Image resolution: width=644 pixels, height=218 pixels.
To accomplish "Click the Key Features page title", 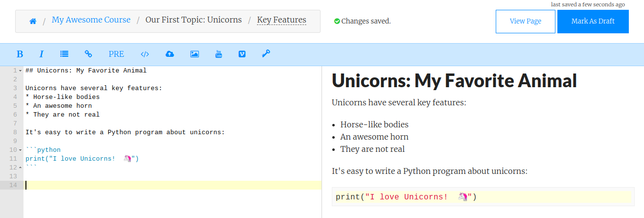I will pyautogui.click(x=281, y=20).
